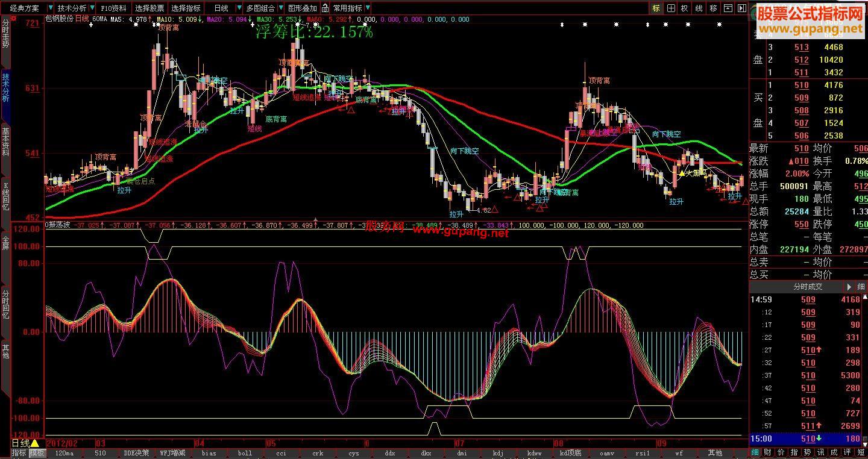Click the 图形叠加 button
Image resolution: width=868 pixels, height=459 pixels.
click(x=302, y=8)
